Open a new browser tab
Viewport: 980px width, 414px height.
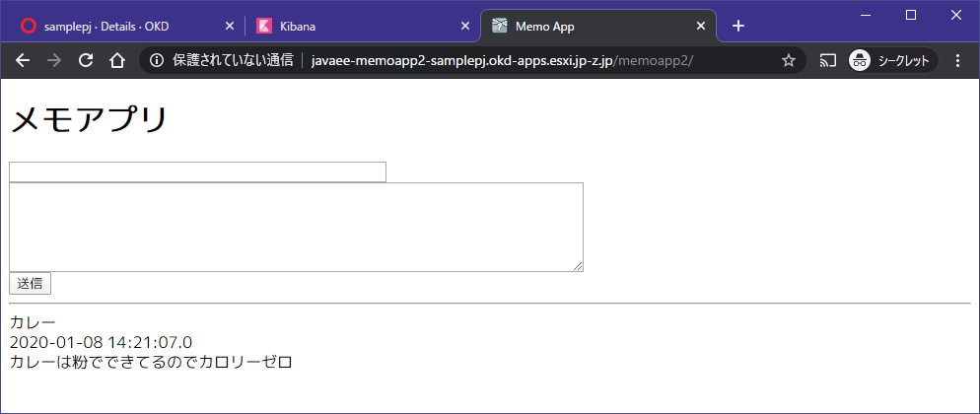click(738, 26)
